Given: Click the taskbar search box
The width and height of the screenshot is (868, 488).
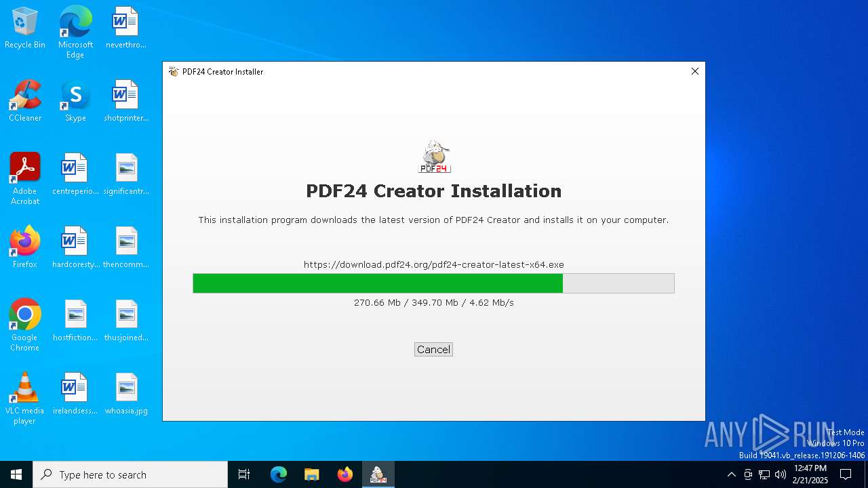Looking at the screenshot, I should click(x=130, y=474).
